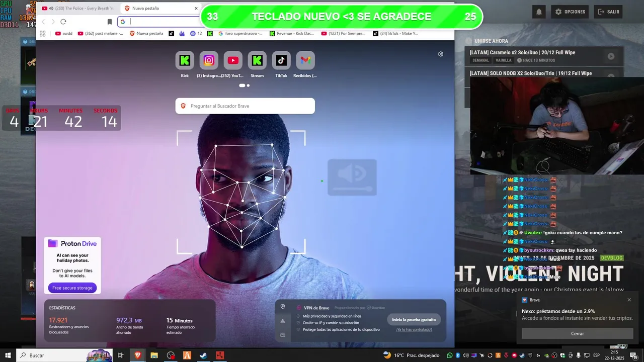Open File Explorer from the taskbar
This screenshot has width=644, height=362.
[154, 355]
